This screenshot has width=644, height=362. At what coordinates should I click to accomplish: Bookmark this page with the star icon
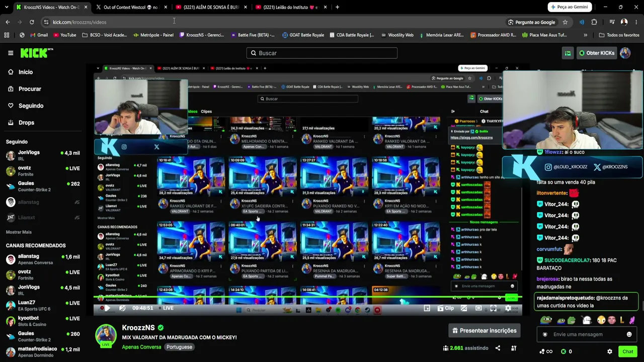point(565,22)
